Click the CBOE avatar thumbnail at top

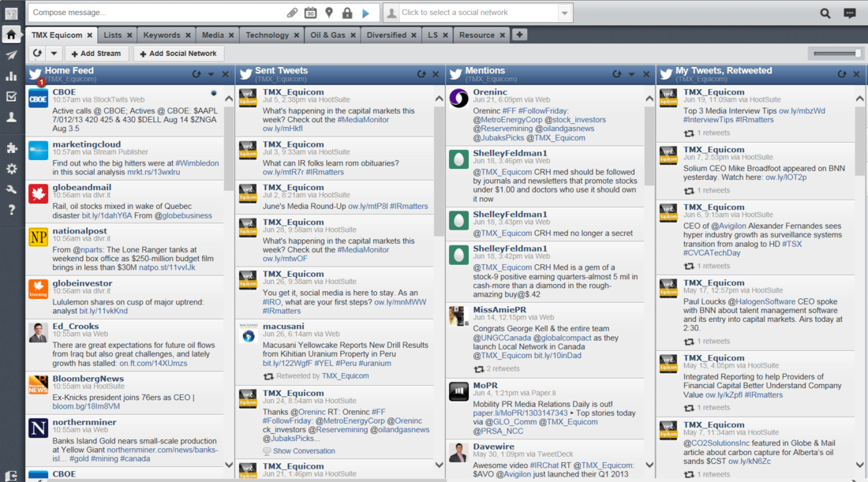click(38, 99)
